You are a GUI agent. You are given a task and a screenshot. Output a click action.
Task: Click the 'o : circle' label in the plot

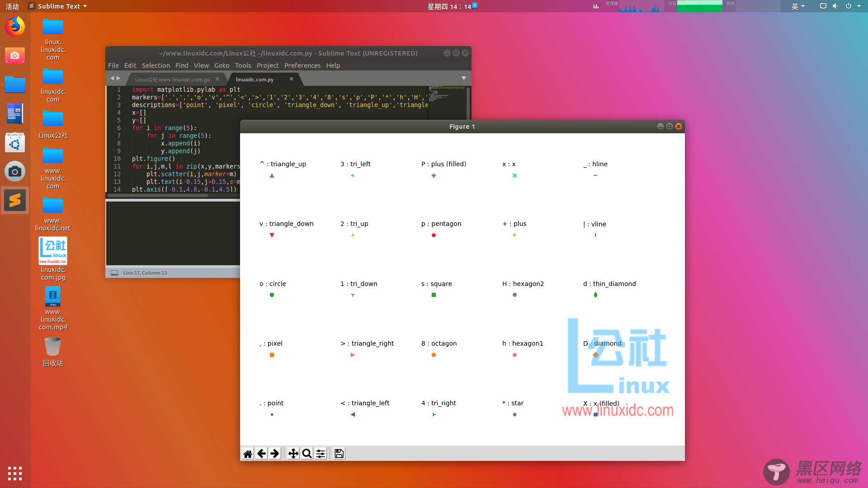(x=273, y=284)
